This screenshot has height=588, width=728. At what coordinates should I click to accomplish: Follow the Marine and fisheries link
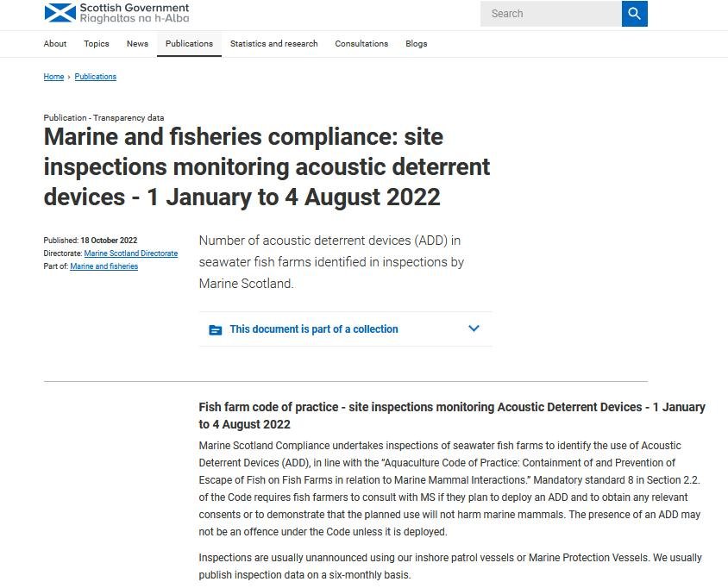coord(104,266)
